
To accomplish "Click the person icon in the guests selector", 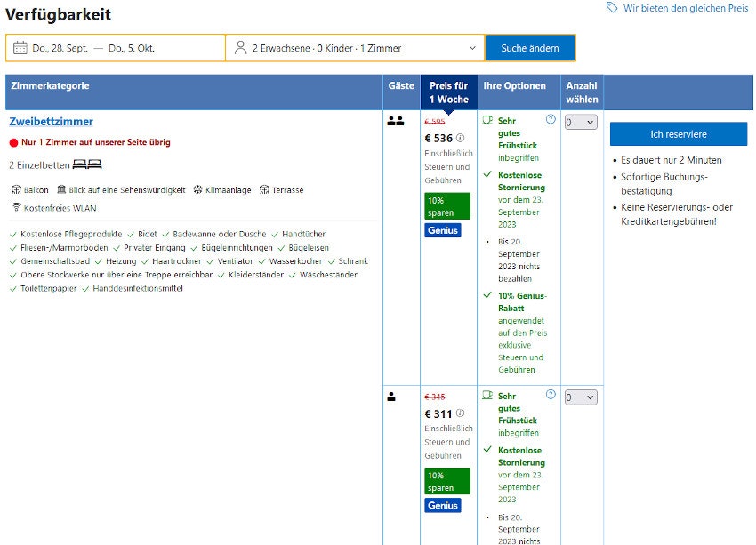I will 240,48.
